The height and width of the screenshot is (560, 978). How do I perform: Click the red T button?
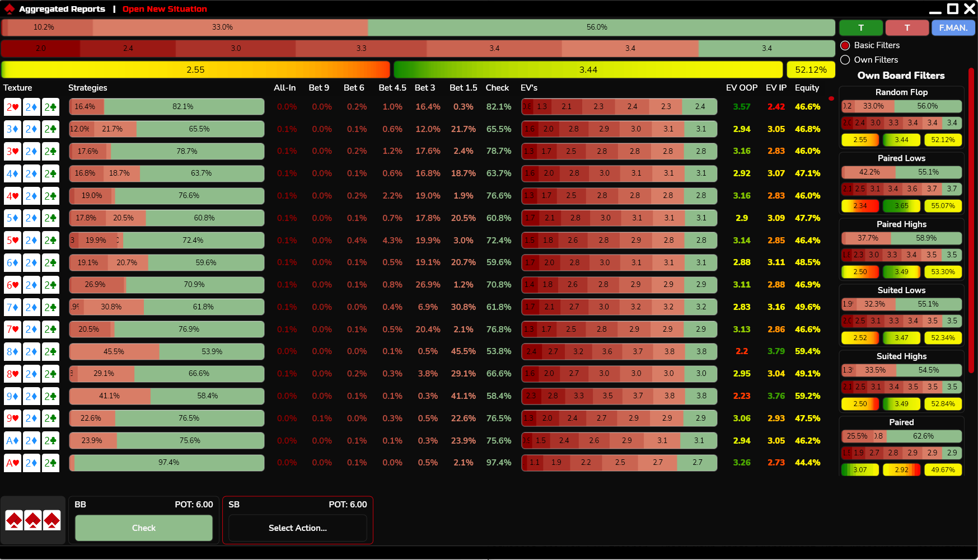click(907, 27)
